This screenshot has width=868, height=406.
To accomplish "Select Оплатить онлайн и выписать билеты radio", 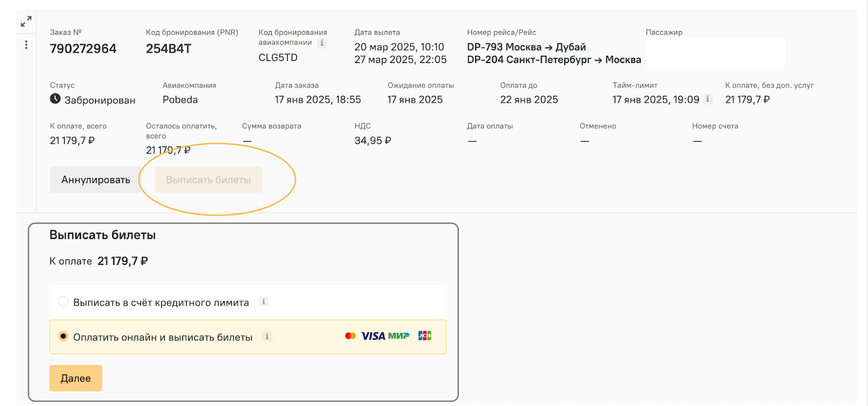I will point(63,337).
